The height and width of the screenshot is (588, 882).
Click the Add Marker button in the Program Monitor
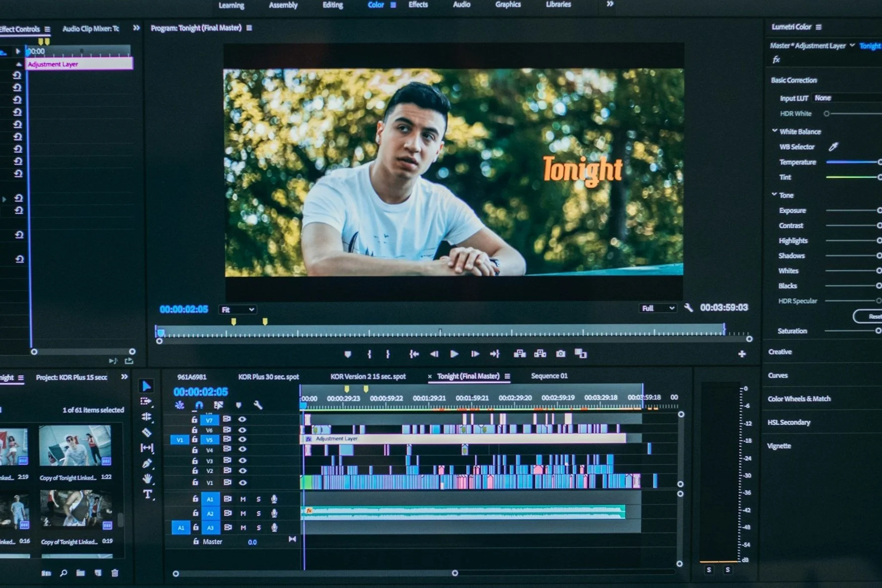pyautogui.click(x=348, y=354)
